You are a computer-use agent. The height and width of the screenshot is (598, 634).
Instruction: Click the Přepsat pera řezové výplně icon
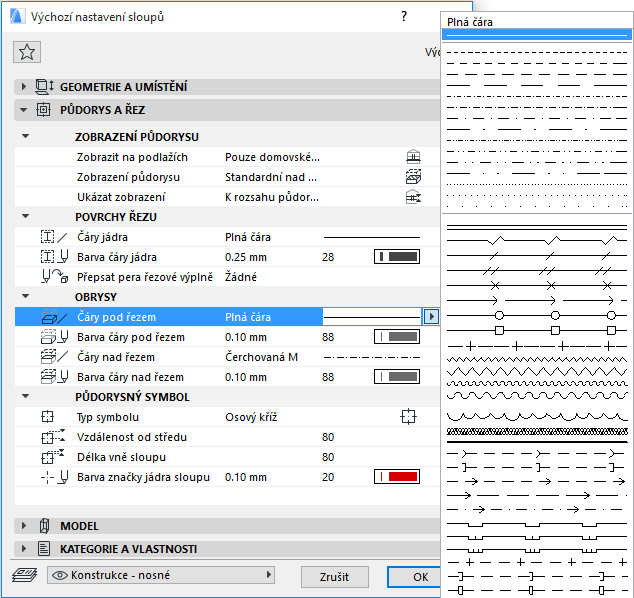pyautogui.click(x=55, y=277)
